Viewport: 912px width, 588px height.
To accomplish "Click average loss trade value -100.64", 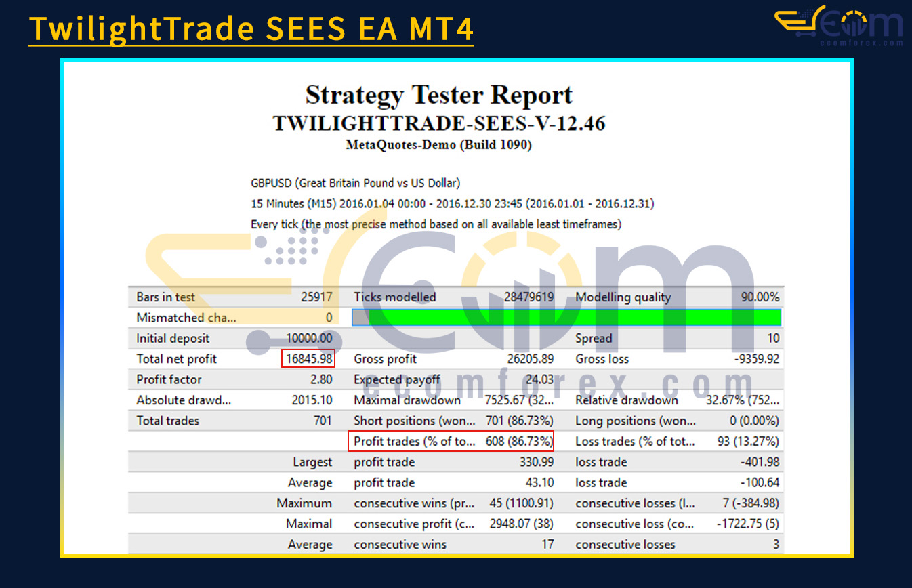I will (x=760, y=483).
